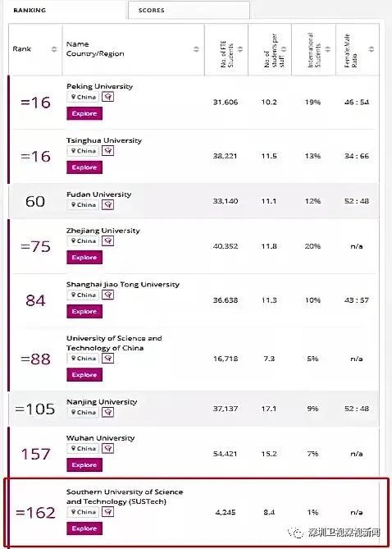Viewport: 392px width, 549px height.
Task: Sort by Name Country/Region column arrows
Action: tap(196, 49)
